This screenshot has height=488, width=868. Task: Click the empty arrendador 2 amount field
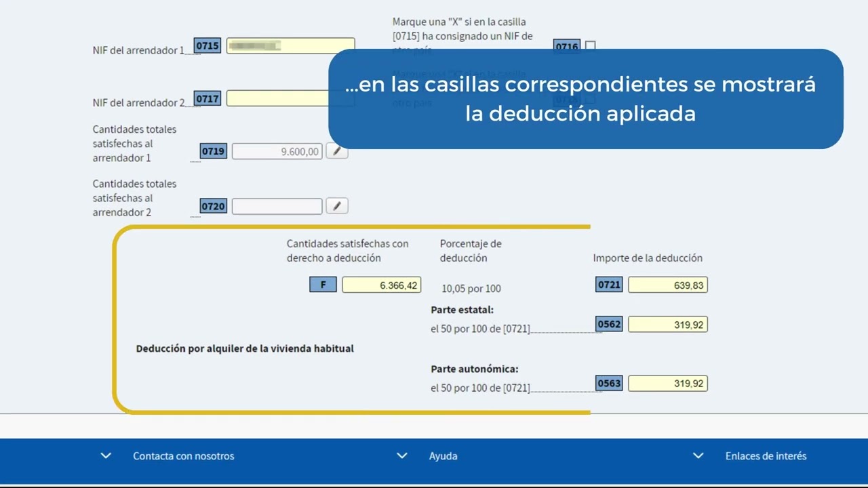click(x=277, y=206)
